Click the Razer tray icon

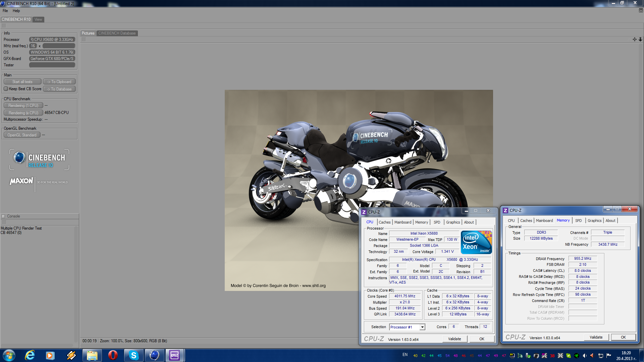pyautogui.click(x=576, y=356)
